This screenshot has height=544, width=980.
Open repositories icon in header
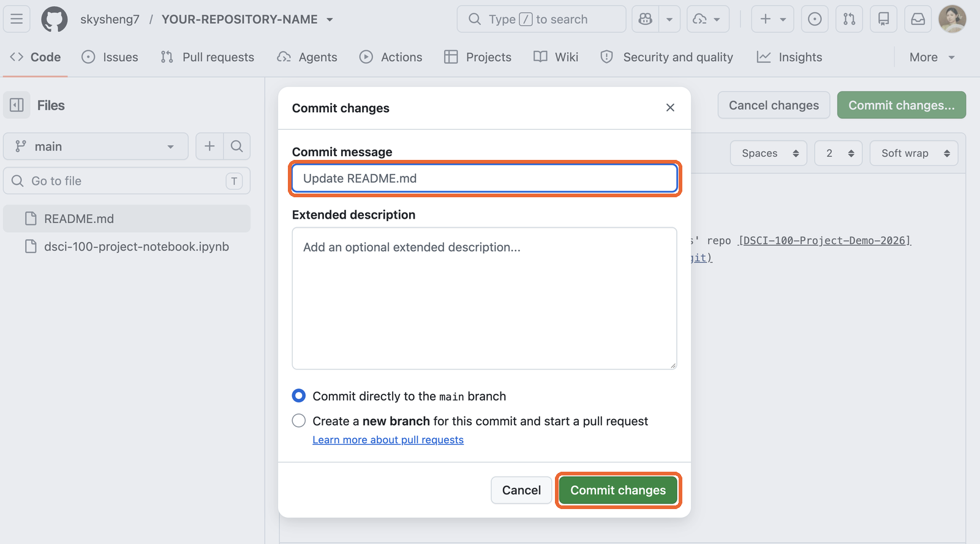[883, 19]
